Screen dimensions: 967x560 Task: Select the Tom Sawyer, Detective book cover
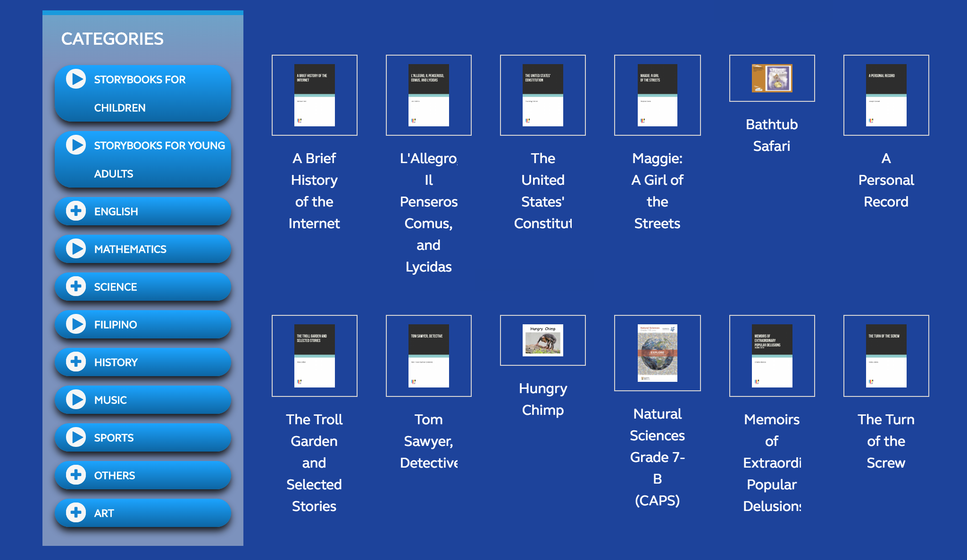[428, 356]
